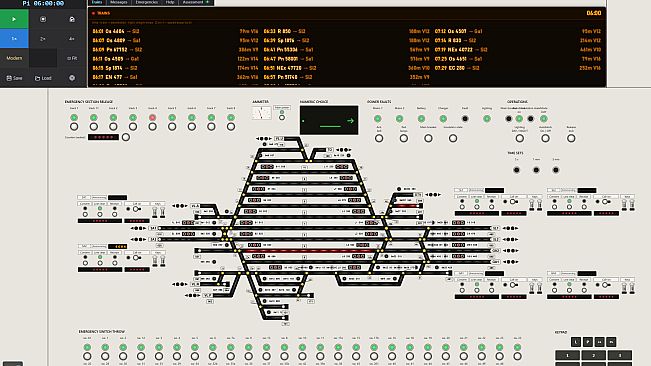Click the middle Time Sets lamp
The height and width of the screenshot is (366, 651).
coord(536,170)
